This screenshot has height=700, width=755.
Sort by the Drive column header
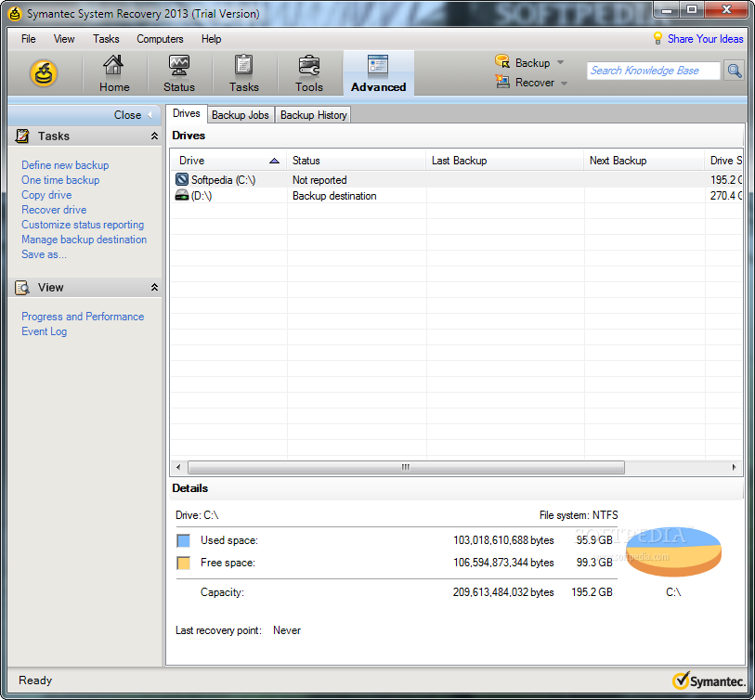tap(228, 161)
